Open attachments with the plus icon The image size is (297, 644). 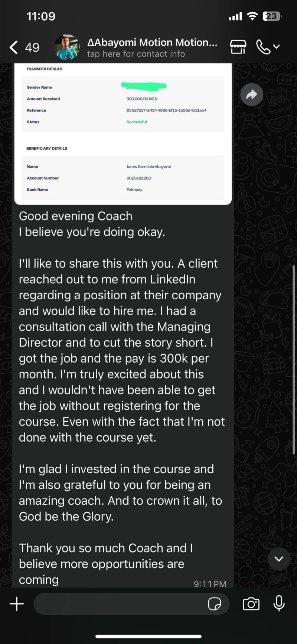point(17,604)
